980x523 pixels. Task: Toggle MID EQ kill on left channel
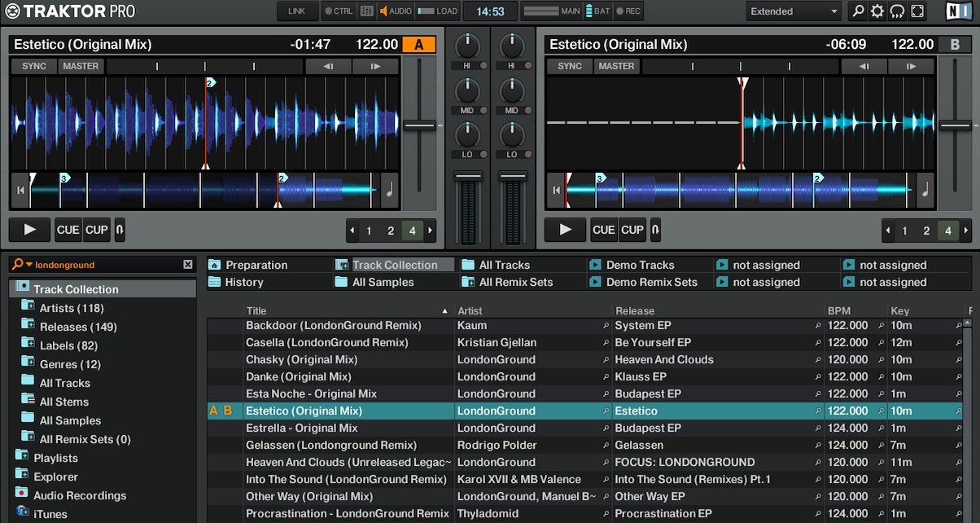483,110
